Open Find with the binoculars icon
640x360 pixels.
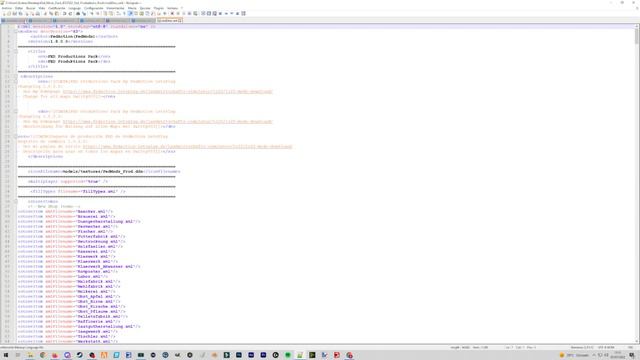(78, 13)
